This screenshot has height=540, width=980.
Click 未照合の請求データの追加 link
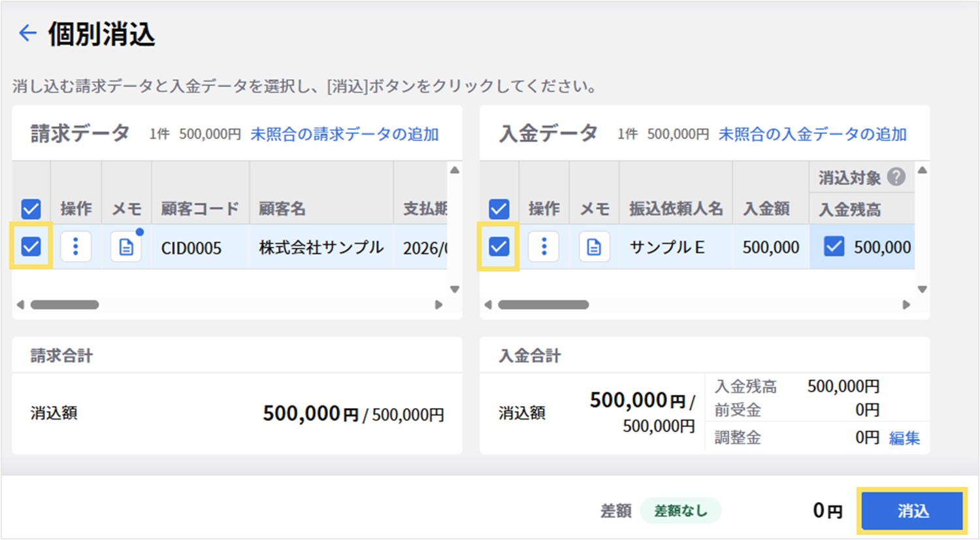[344, 134]
